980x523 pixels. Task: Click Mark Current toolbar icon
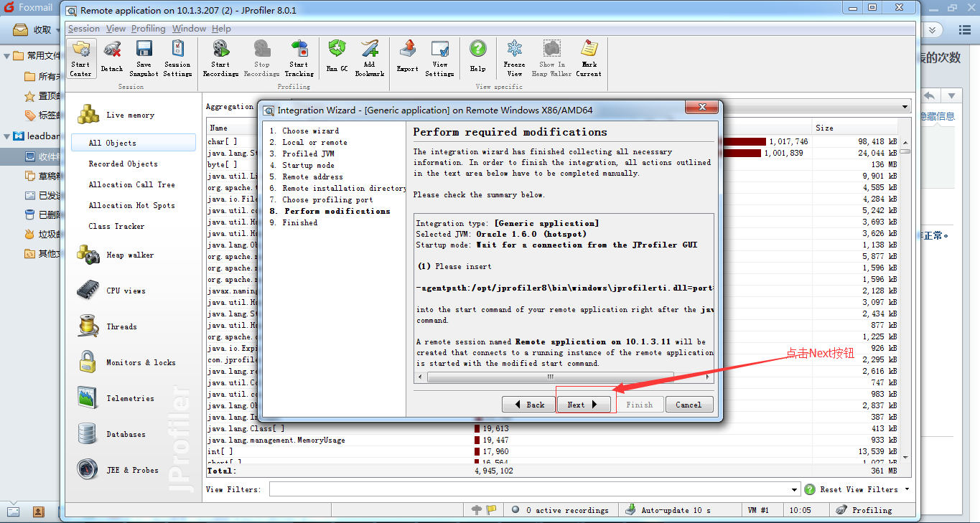coord(589,57)
